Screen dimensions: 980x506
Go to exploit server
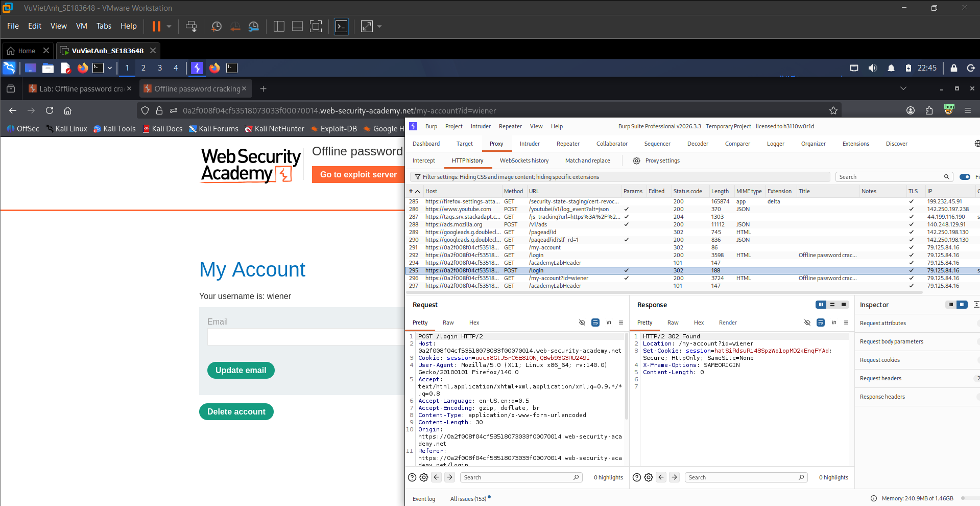tap(358, 175)
